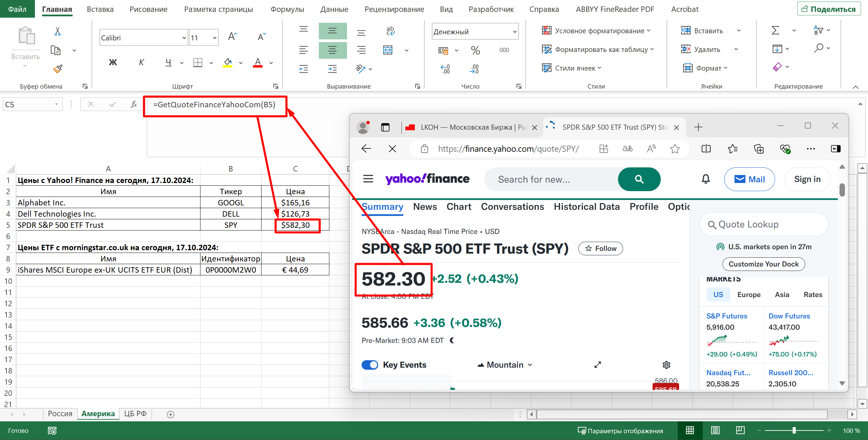Click the Paste clipboard icon
The height and width of the screenshot is (440, 868).
point(26,35)
